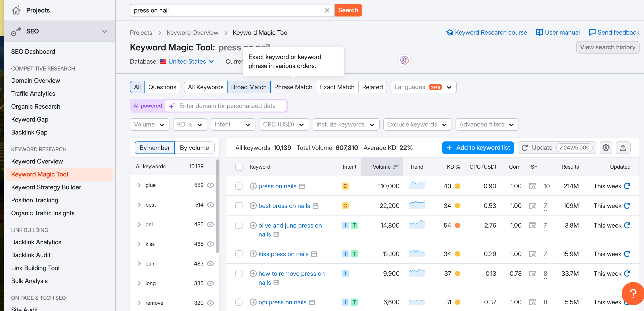Click the Projects home icon
644x311 pixels.
(x=16, y=10)
